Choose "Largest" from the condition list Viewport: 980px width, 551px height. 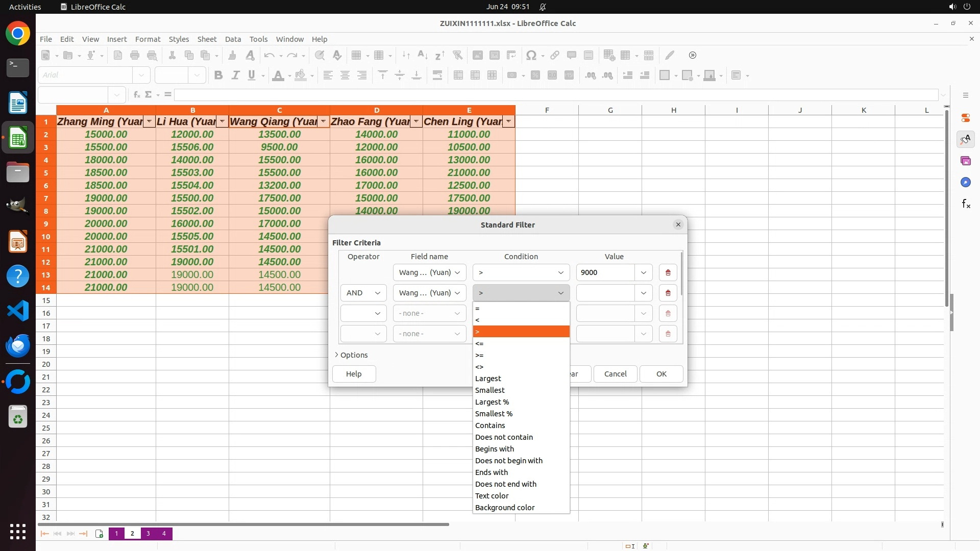click(488, 379)
